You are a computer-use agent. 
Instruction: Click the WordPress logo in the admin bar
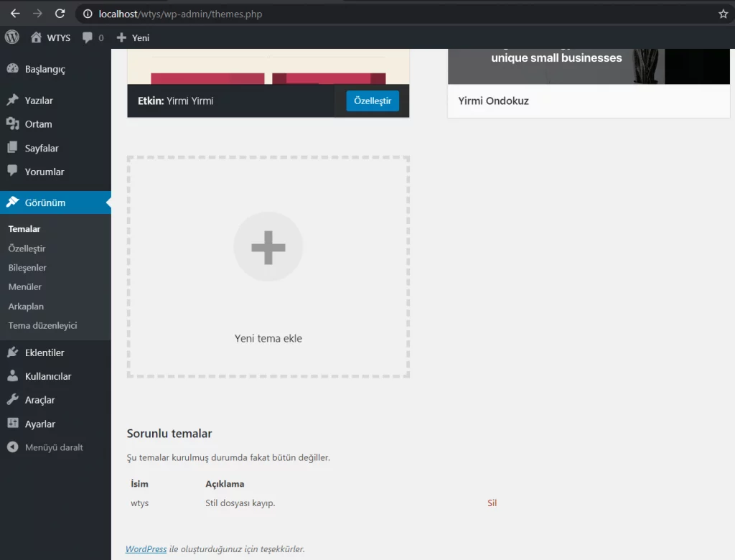(11, 37)
